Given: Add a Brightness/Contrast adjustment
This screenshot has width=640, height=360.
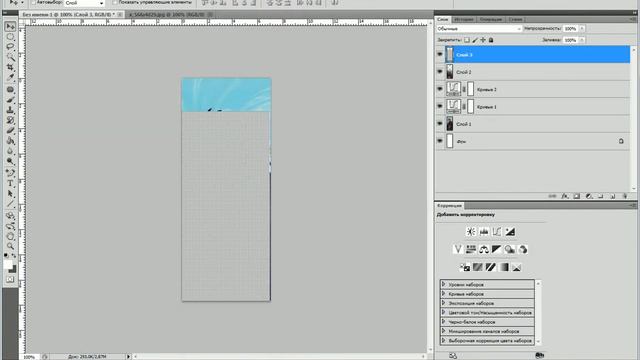Looking at the screenshot, I should [x=471, y=232].
